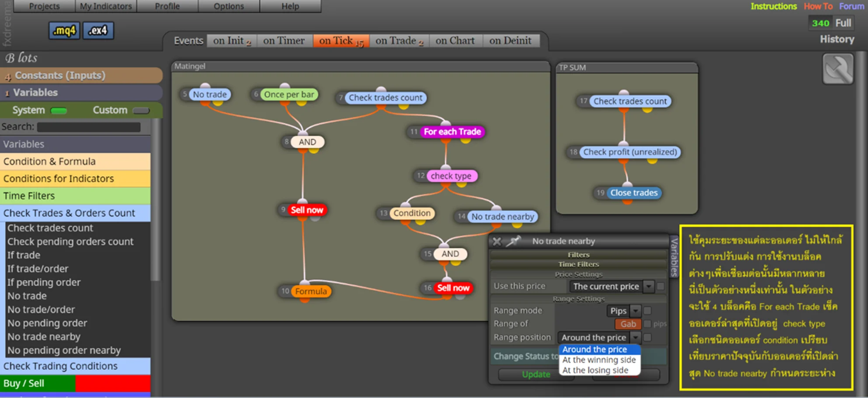Switch to on Deinit event tab
Viewport: 868px width, 398px height.
pyautogui.click(x=510, y=41)
